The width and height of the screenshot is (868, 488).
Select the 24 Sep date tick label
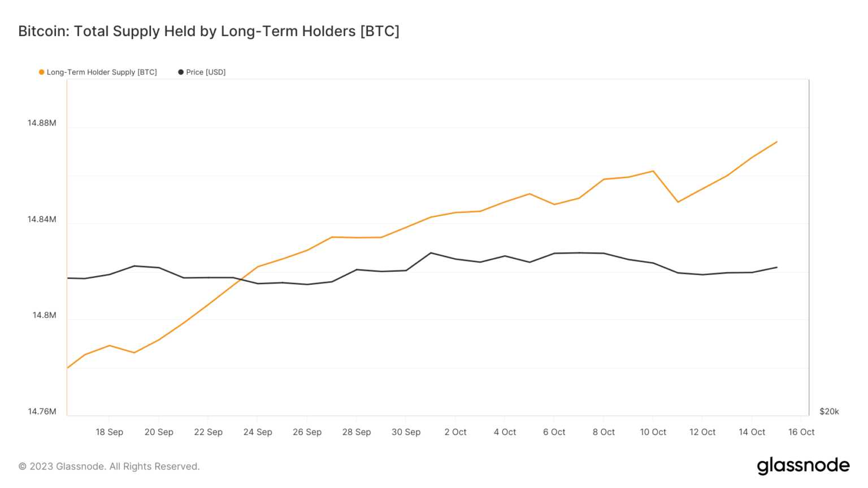pyautogui.click(x=258, y=432)
